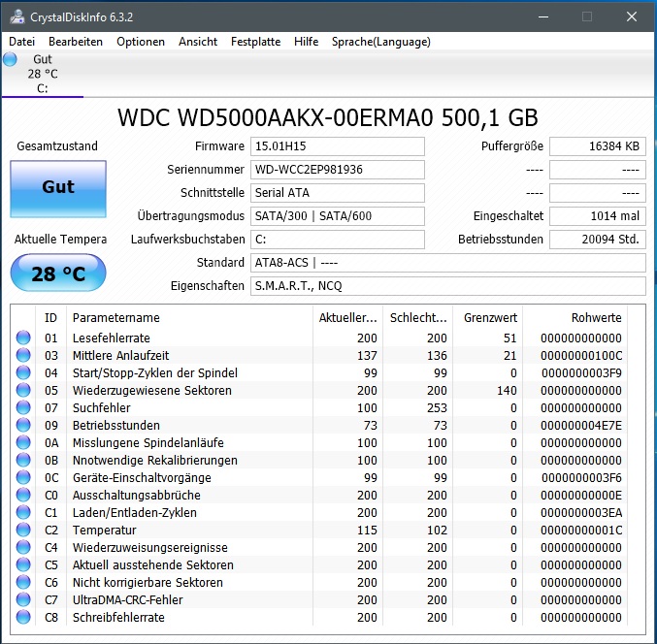Select the Wiederzugewiesene Sektoren parameter name
Viewport: 657px width, 644px height.
(152, 390)
